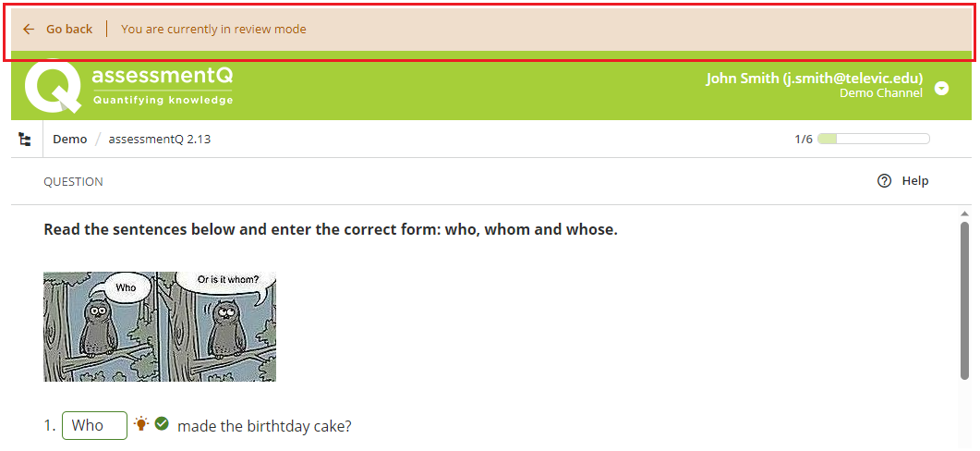Click the back arrow icon
Image resolution: width=980 pixels, height=451 pixels.
(28, 29)
